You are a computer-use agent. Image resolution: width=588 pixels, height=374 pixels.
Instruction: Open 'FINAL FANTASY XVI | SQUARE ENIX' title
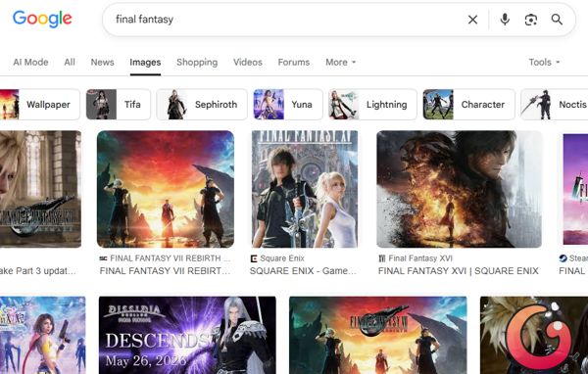click(x=459, y=271)
